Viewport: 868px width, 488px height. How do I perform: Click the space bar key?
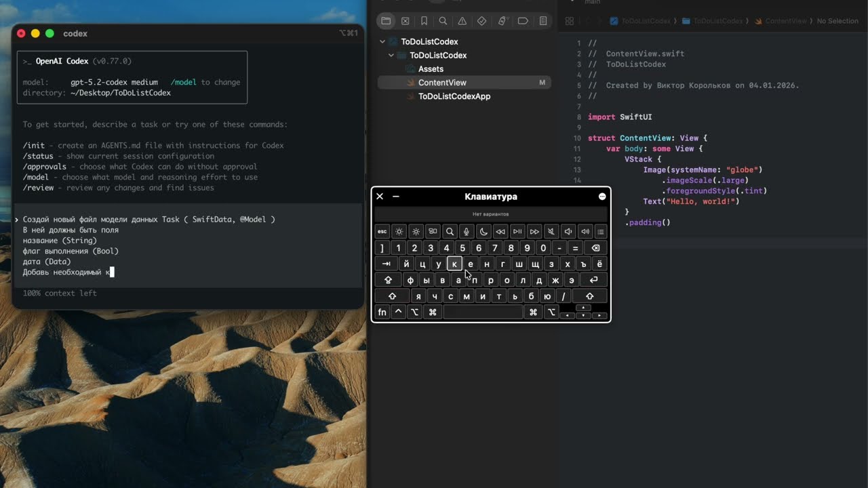(x=483, y=312)
